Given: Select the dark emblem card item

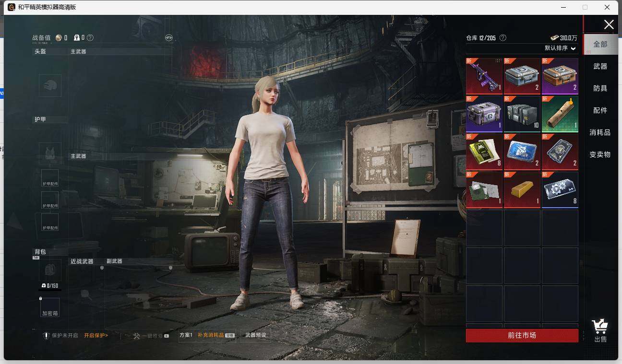Looking at the screenshot, I should coord(560,152).
